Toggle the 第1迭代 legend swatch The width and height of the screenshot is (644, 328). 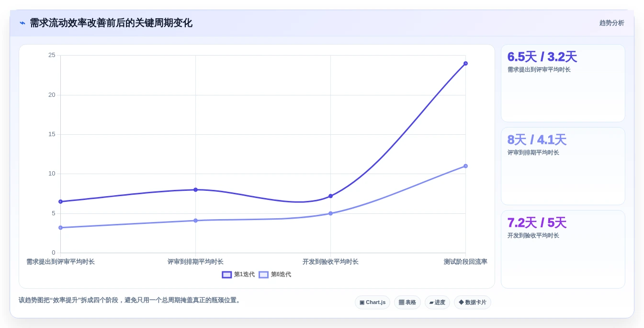227,275
